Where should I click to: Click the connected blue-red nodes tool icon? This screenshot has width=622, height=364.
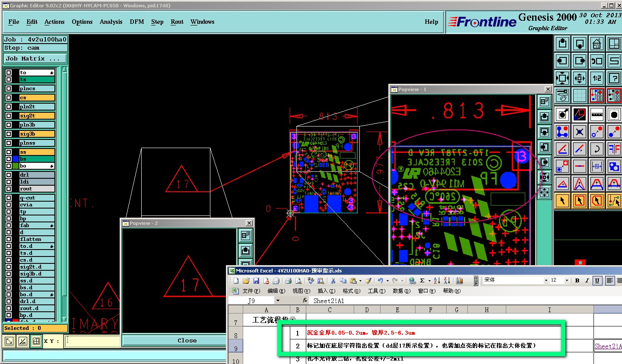[562, 132]
